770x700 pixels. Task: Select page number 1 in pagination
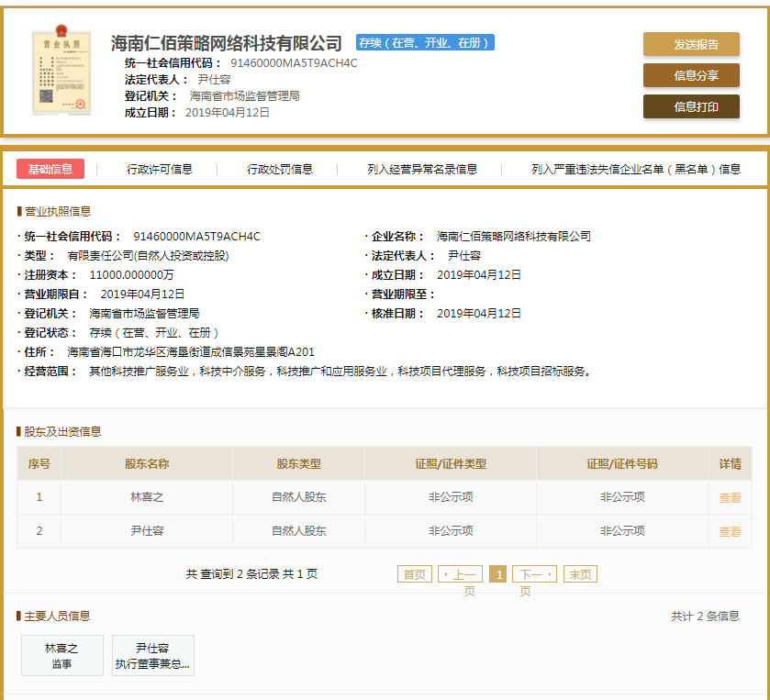click(x=497, y=572)
